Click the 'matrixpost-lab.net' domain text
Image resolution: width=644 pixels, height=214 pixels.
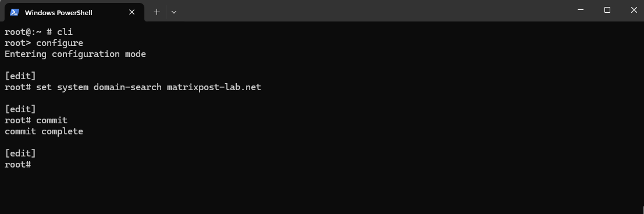coord(214,87)
